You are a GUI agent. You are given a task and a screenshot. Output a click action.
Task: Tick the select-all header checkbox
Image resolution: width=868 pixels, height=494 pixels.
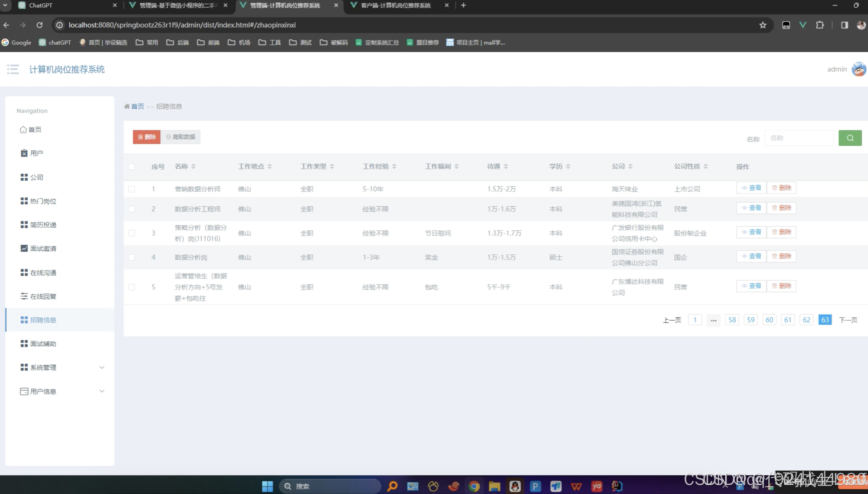point(132,167)
